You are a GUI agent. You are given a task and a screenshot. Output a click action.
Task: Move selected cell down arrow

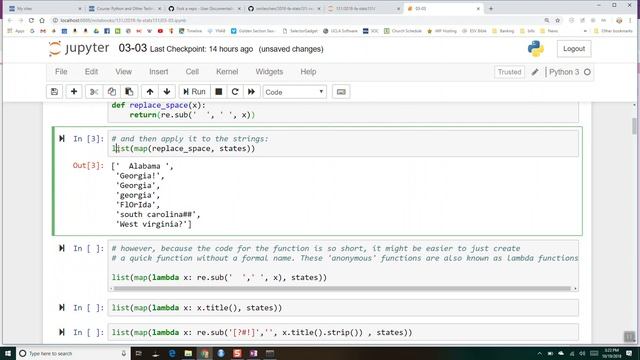167,92
